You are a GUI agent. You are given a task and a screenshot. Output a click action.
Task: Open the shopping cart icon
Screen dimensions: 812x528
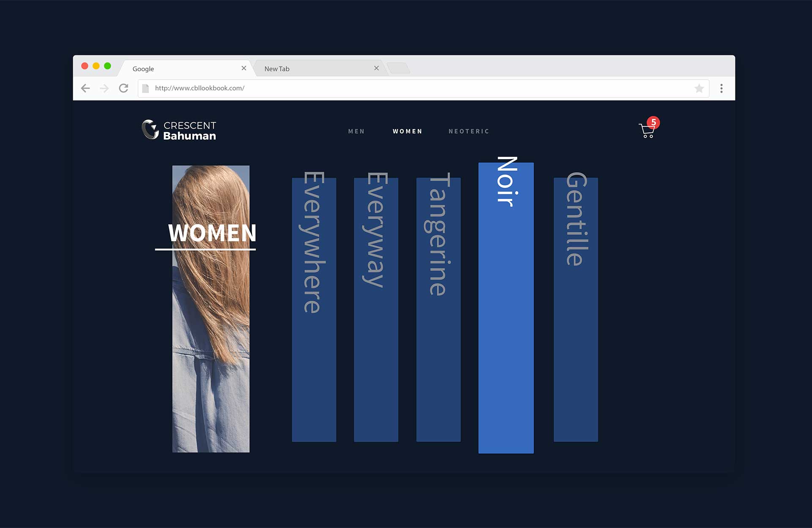[x=647, y=130]
